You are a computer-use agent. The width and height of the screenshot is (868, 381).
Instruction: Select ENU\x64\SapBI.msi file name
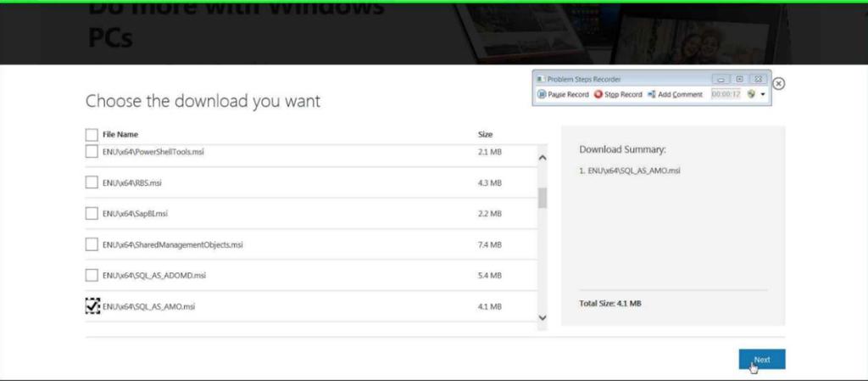[135, 214]
